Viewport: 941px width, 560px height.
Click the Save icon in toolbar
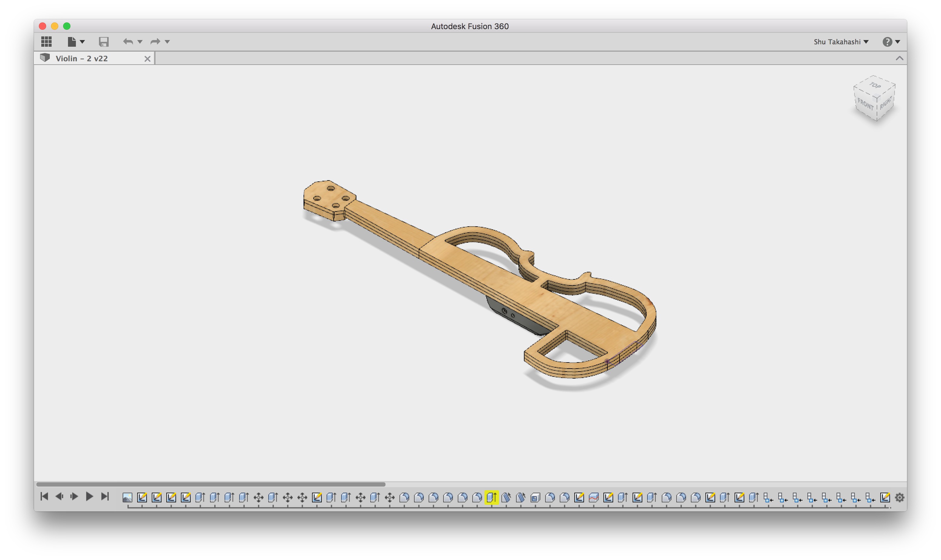click(104, 42)
